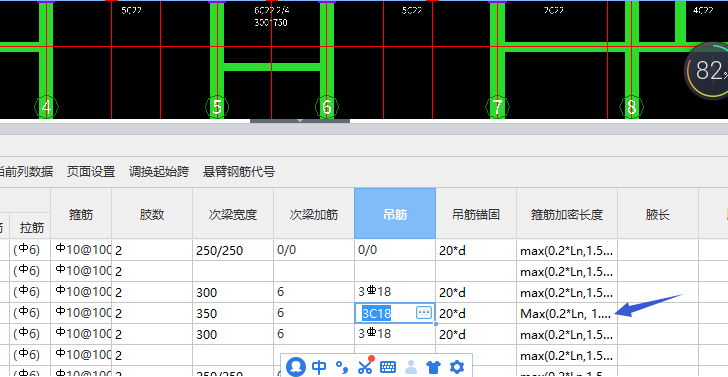Open the shirt skin icon in IME bar
The image size is (728, 377).
pos(433,367)
